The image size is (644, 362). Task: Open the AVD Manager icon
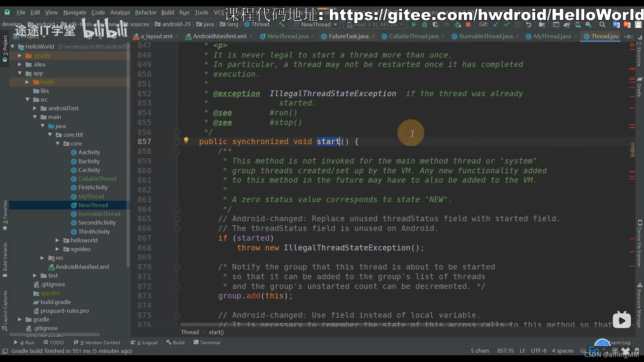click(578, 24)
